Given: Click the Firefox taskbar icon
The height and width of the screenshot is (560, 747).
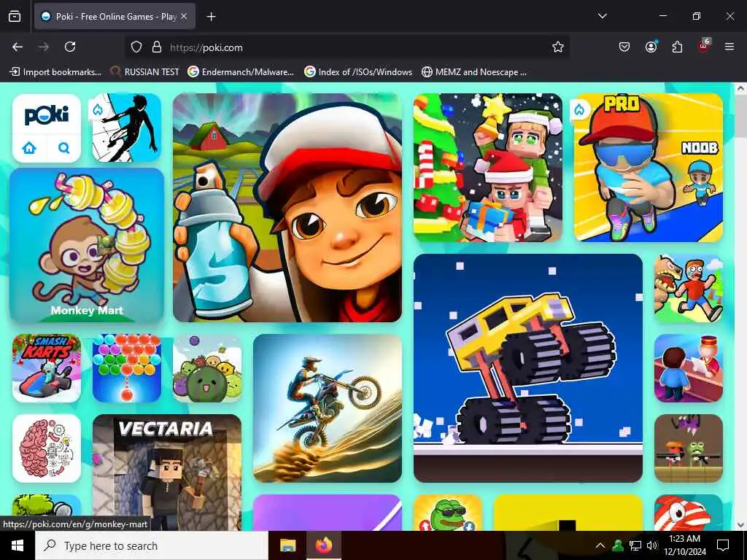Looking at the screenshot, I should tap(324, 545).
